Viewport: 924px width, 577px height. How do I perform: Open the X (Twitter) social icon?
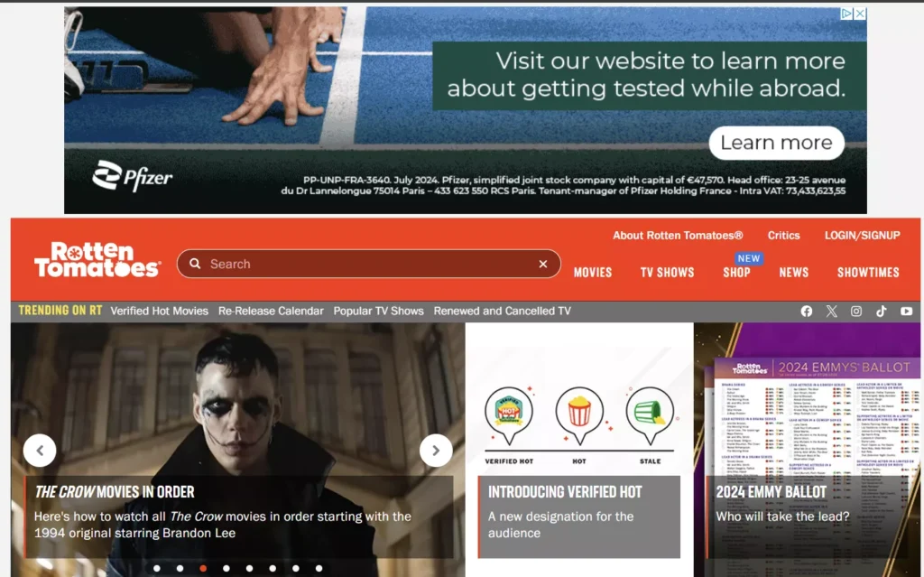832,311
